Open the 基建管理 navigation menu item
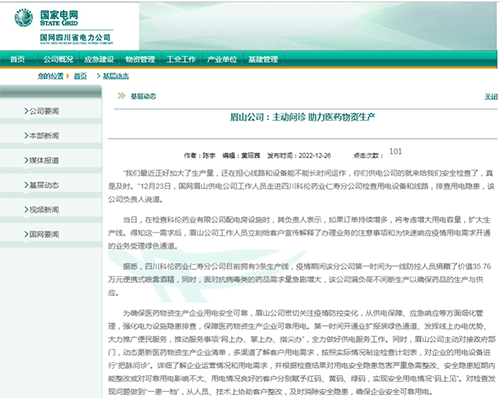Screen dimensions: 500x399 point(263,59)
